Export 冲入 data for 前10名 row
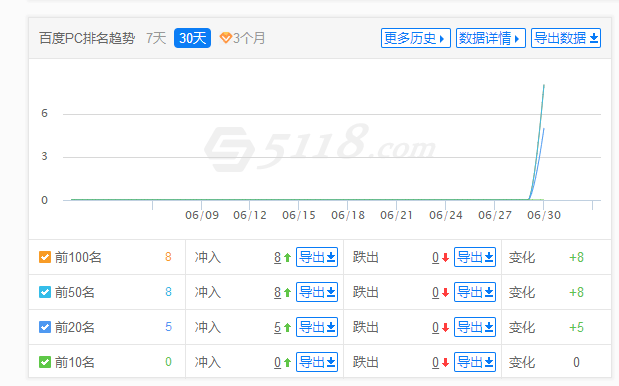The image size is (619, 386). [x=317, y=362]
